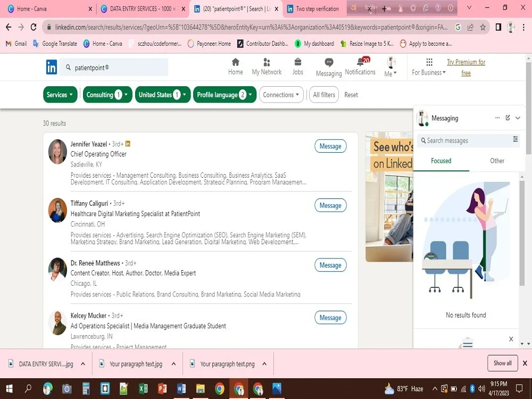Expand Your paragraph text.jpg download arrow

click(174, 364)
